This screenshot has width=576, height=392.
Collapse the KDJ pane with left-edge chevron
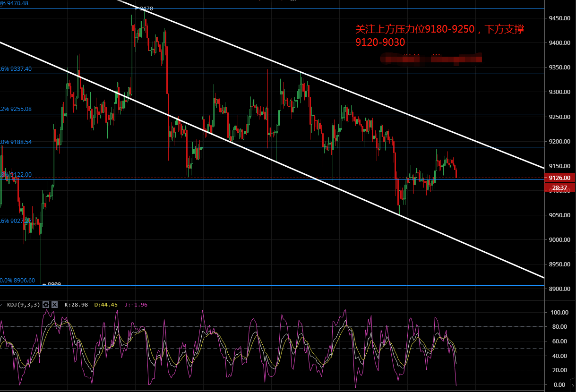pos(2,305)
